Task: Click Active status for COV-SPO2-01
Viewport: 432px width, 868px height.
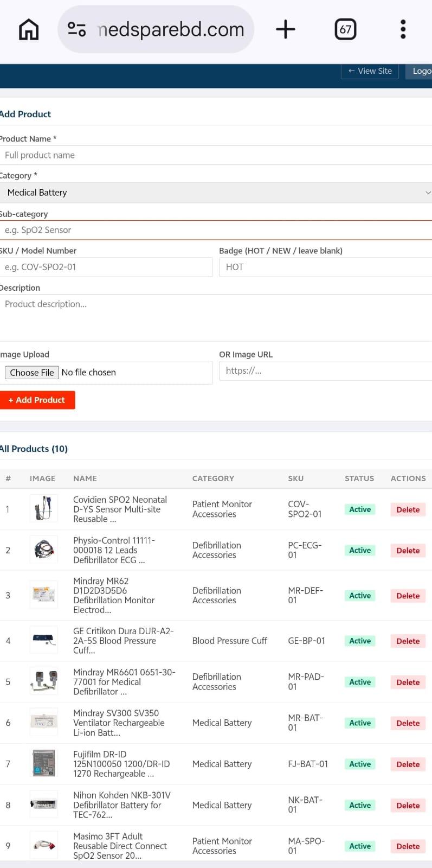Action: tap(360, 509)
